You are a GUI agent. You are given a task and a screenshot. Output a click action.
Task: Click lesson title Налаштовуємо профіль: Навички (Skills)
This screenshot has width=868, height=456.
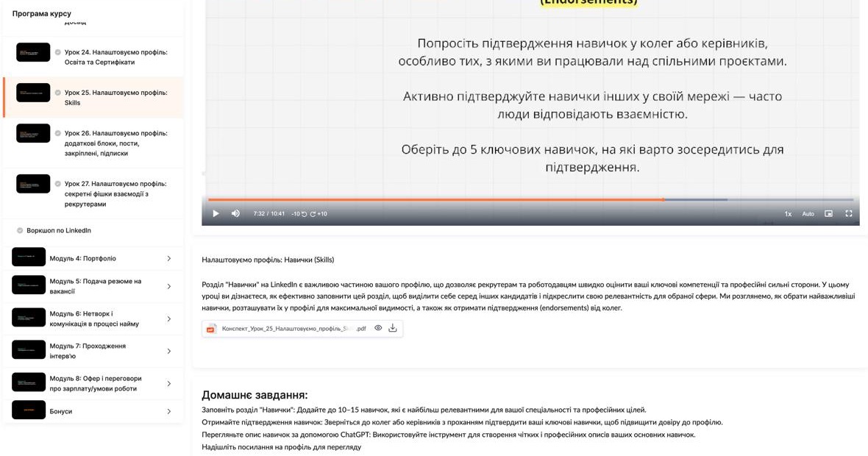[268, 260]
